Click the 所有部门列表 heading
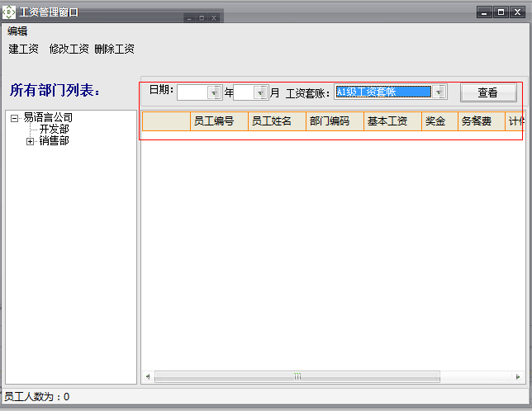 click(55, 90)
